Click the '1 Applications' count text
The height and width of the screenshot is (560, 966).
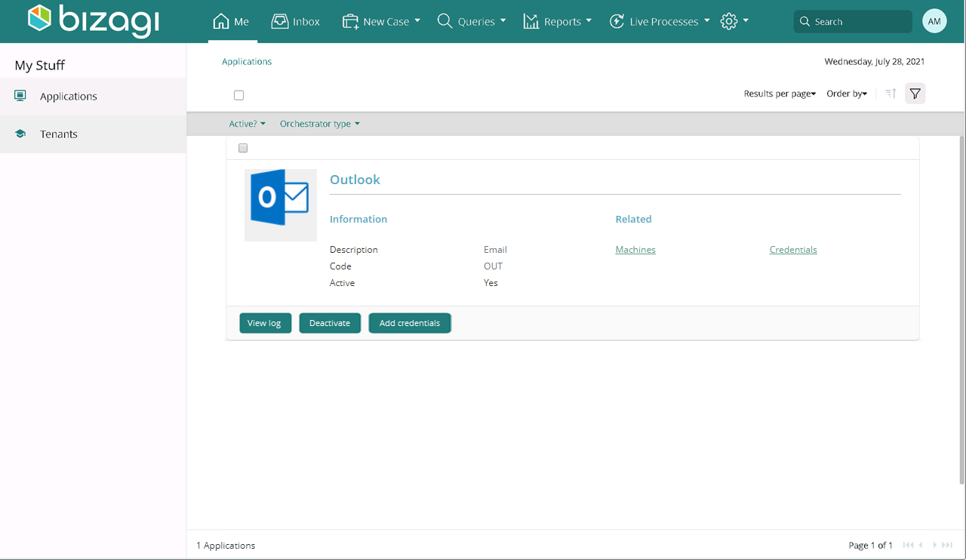[x=226, y=546]
